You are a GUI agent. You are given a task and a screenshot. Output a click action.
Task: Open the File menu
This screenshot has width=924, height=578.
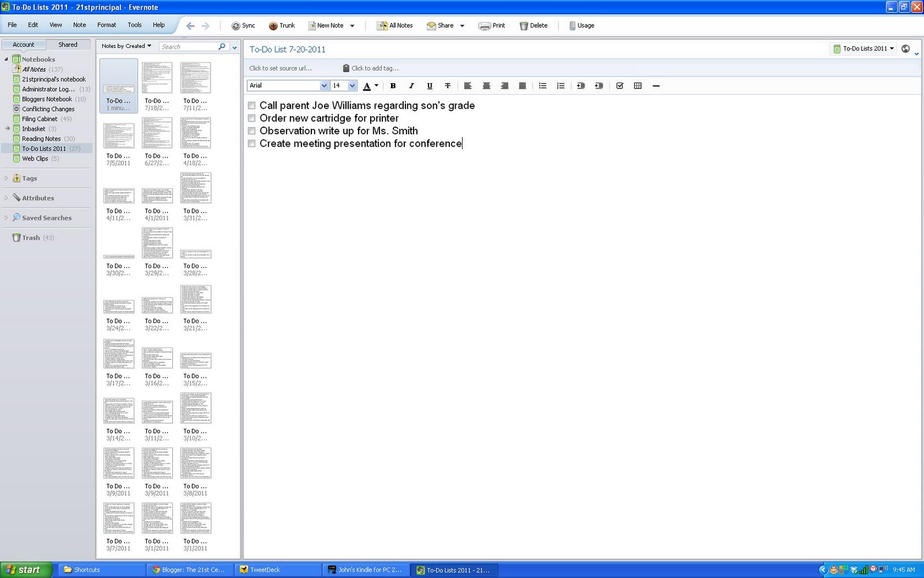click(x=12, y=25)
